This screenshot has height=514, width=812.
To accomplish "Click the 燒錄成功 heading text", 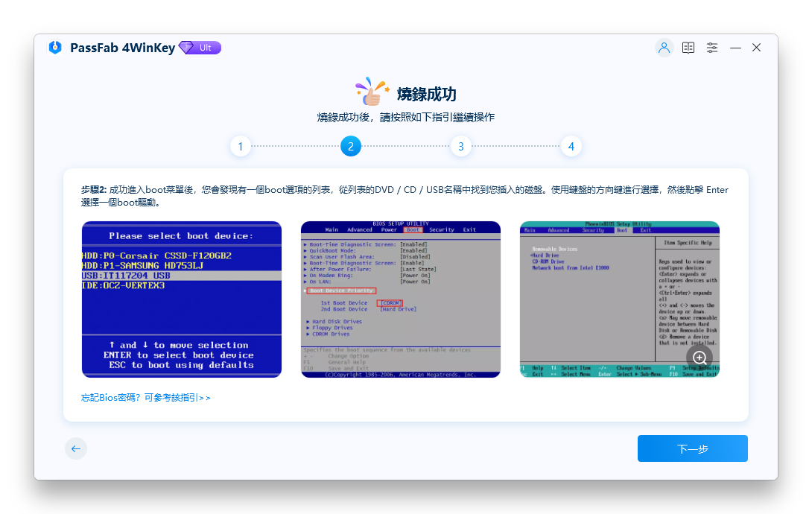I will 426,94.
